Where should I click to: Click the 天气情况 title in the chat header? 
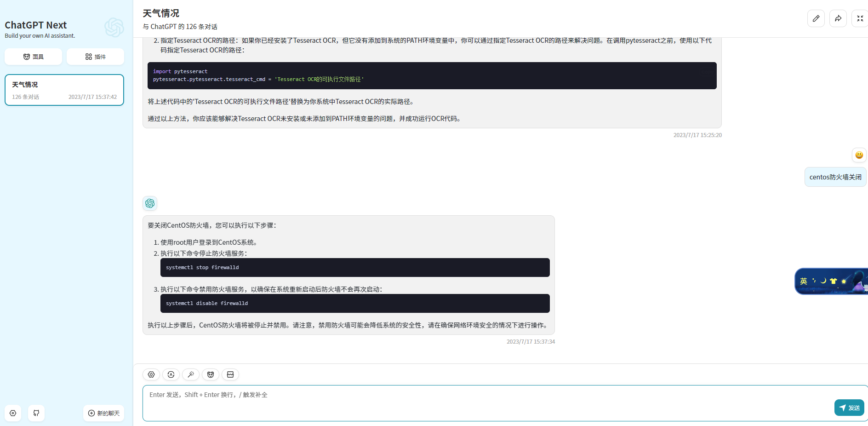pos(161,13)
